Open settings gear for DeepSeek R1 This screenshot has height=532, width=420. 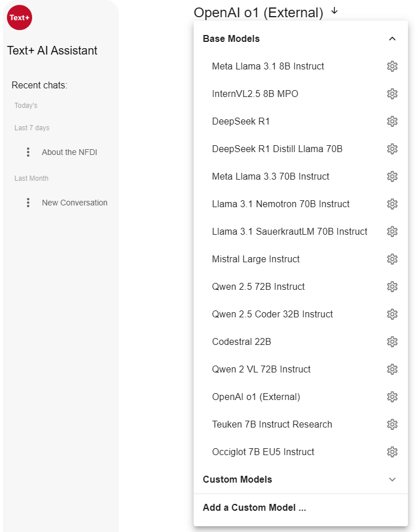(392, 121)
